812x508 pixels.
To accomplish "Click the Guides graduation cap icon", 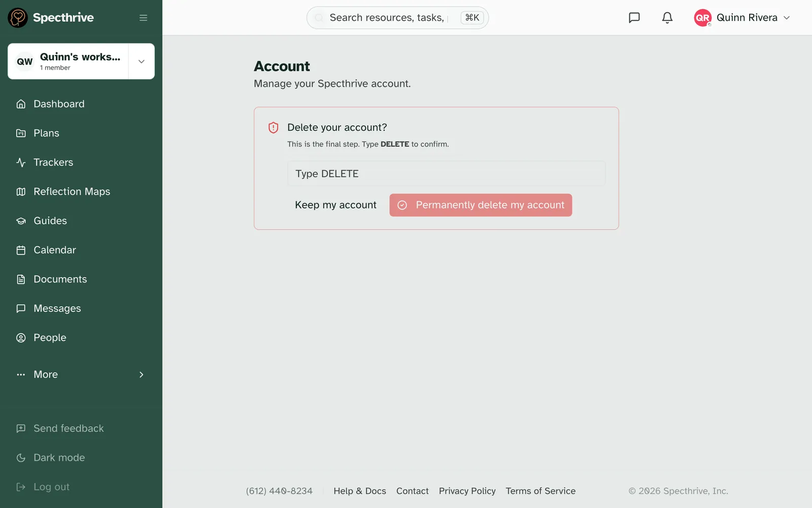I will pyautogui.click(x=21, y=221).
